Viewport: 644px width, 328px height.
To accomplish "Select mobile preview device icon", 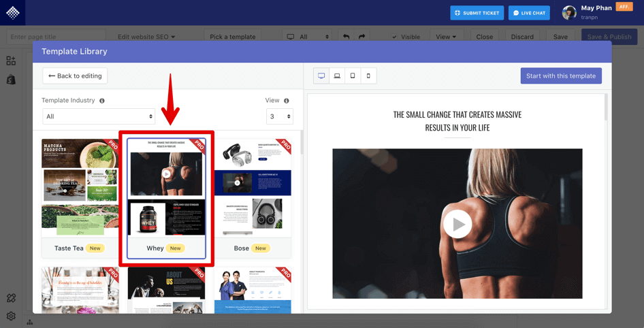I will [368, 76].
